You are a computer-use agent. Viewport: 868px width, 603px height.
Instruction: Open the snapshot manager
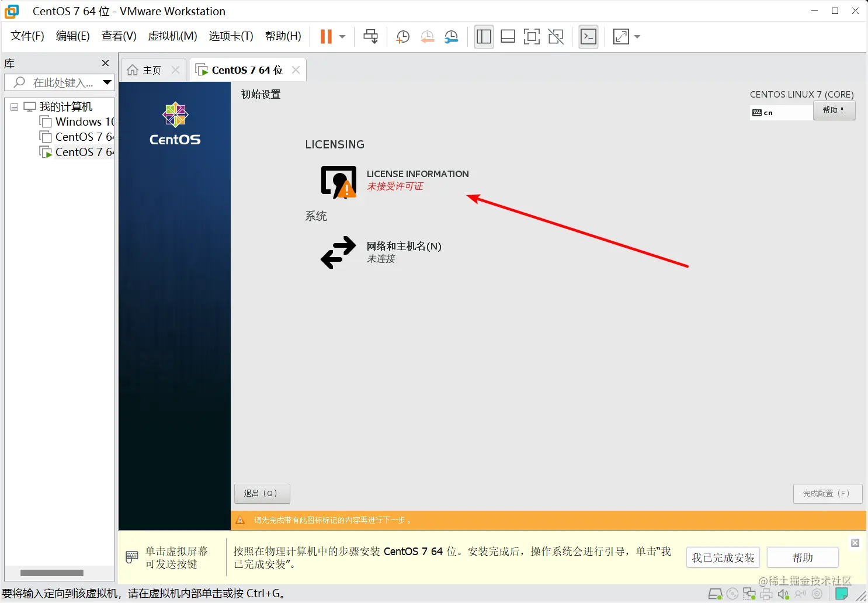(452, 37)
